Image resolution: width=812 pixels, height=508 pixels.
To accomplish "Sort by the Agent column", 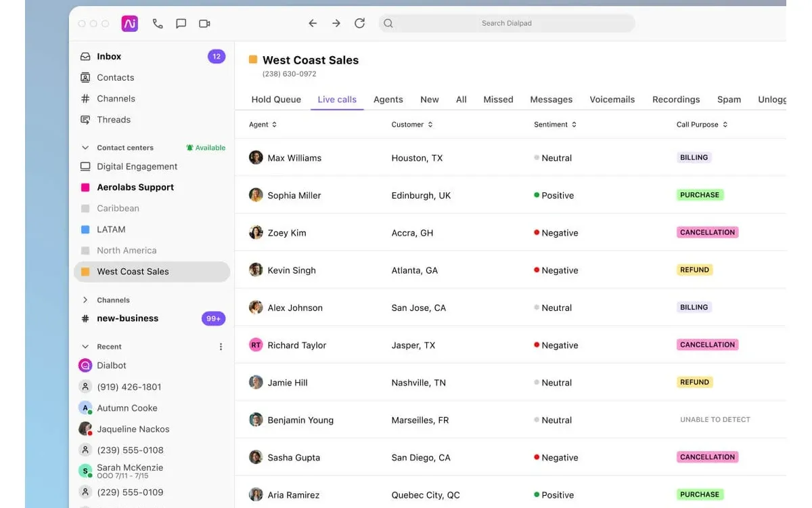I will click(x=263, y=125).
